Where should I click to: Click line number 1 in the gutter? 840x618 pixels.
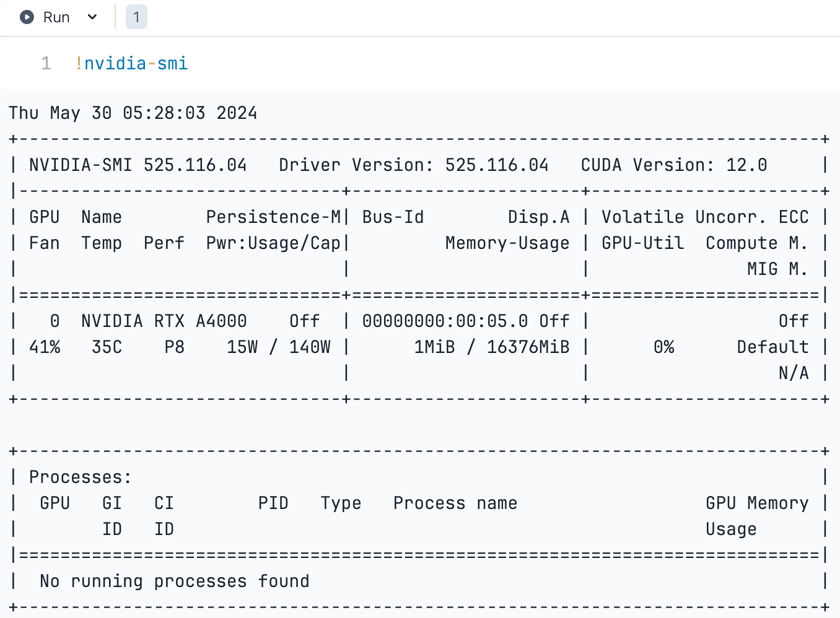46,63
